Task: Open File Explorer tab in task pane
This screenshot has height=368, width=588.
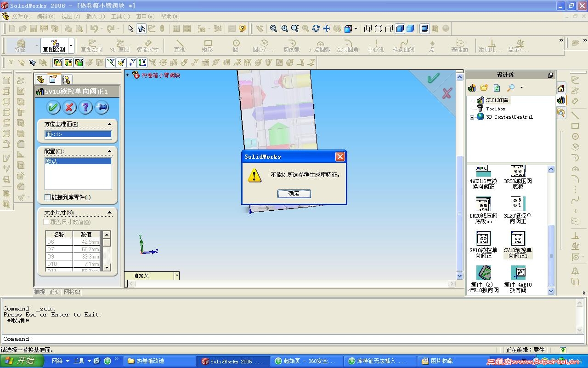Action: [x=561, y=112]
